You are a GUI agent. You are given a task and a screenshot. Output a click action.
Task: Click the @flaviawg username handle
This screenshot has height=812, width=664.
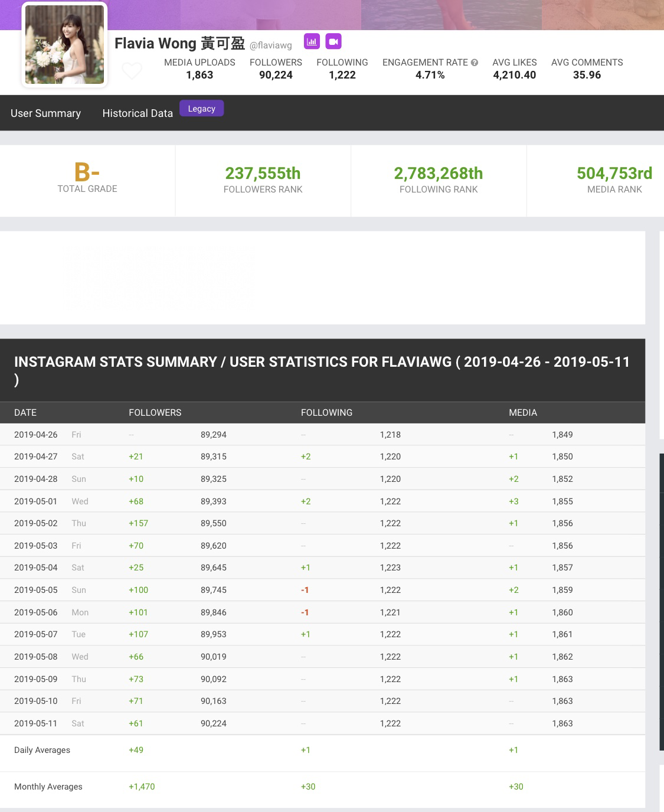[271, 45]
